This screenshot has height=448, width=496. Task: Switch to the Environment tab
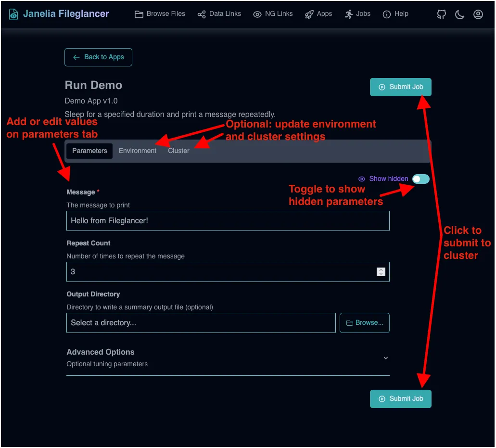[x=138, y=151]
